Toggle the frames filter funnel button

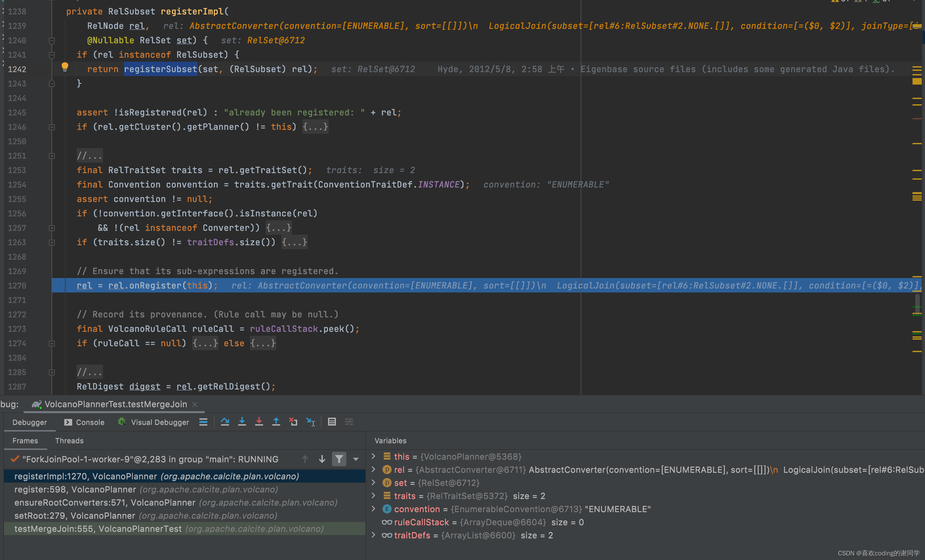pyautogui.click(x=339, y=459)
